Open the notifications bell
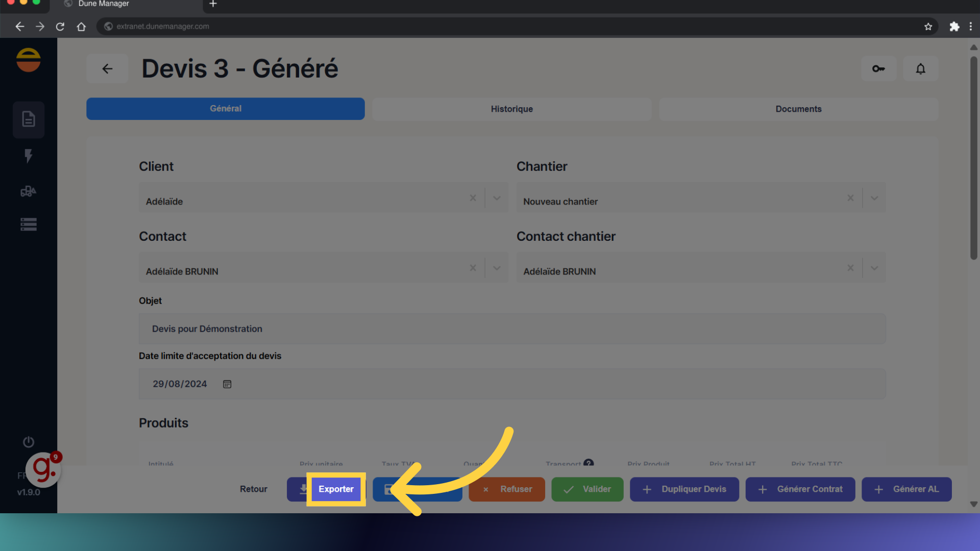 pyautogui.click(x=920, y=68)
